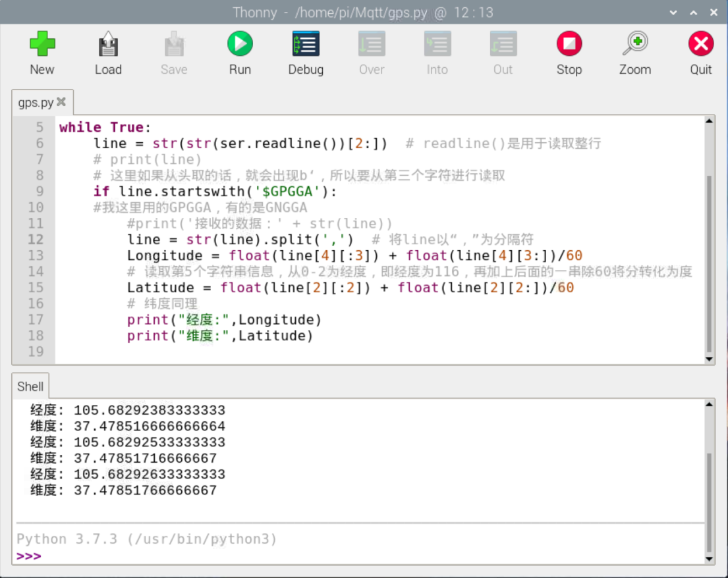
Task: Click Shell output 105.68292533333333
Action: [149, 442]
